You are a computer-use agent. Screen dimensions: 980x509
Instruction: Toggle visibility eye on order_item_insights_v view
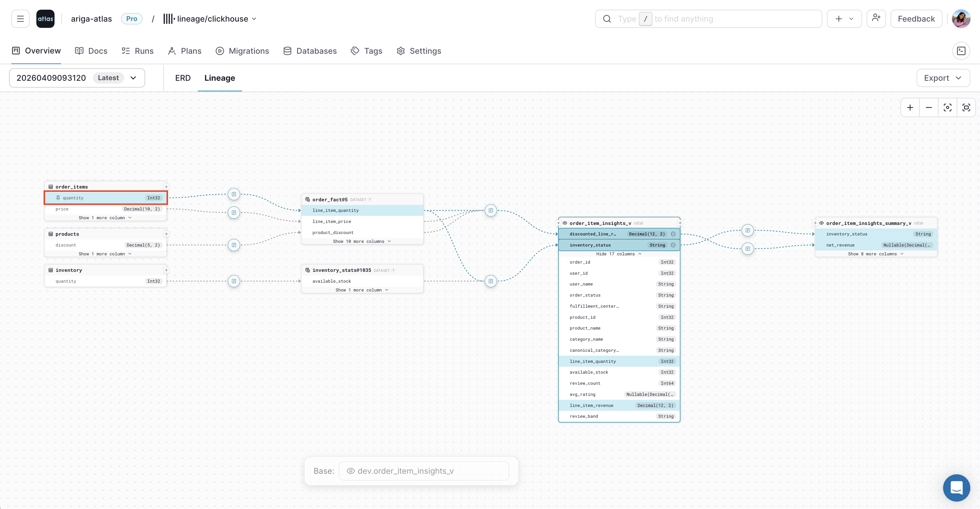pos(565,223)
